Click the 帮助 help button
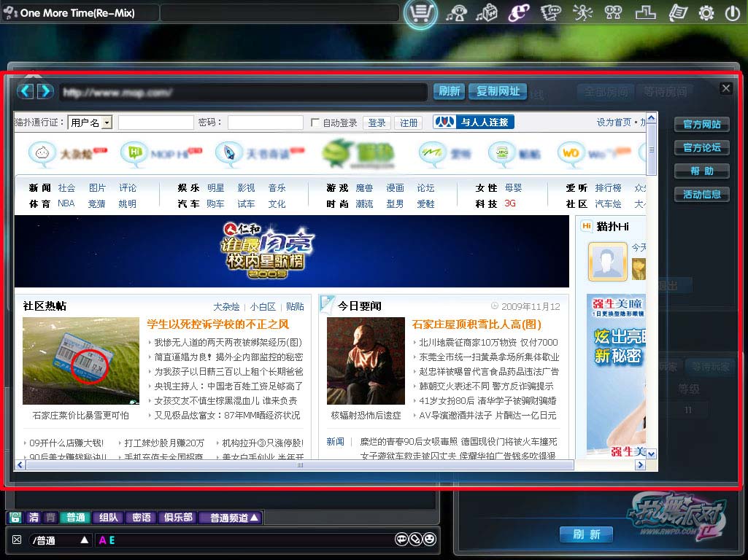Viewport: 748px width, 560px height. click(701, 171)
